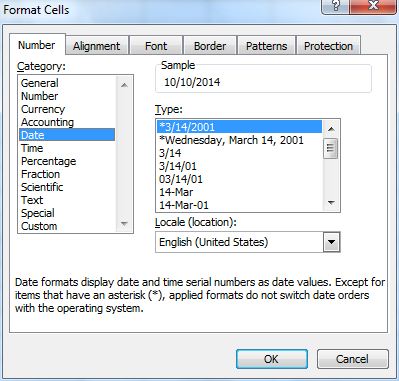The width and height of the screenshot is (399, 381).
Task: Pick the Fraction category
Action: (x=67, y=174)
